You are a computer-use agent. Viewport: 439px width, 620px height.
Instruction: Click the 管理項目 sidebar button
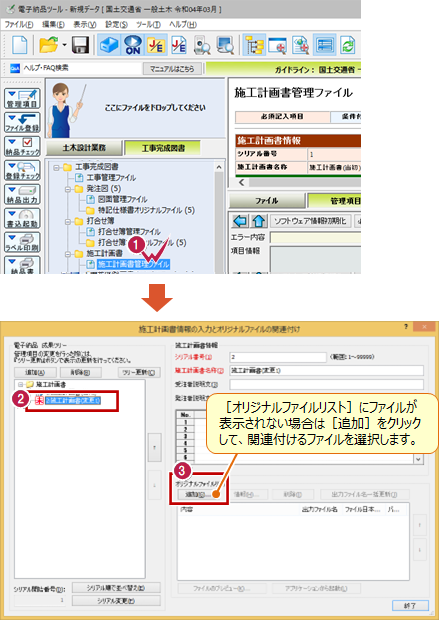[x=23, y=98]
